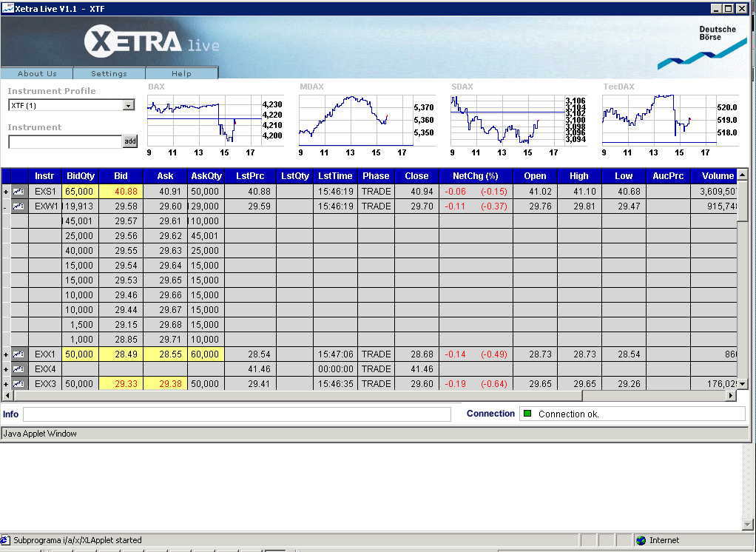Click the Instrument text input field

[65, 142]
